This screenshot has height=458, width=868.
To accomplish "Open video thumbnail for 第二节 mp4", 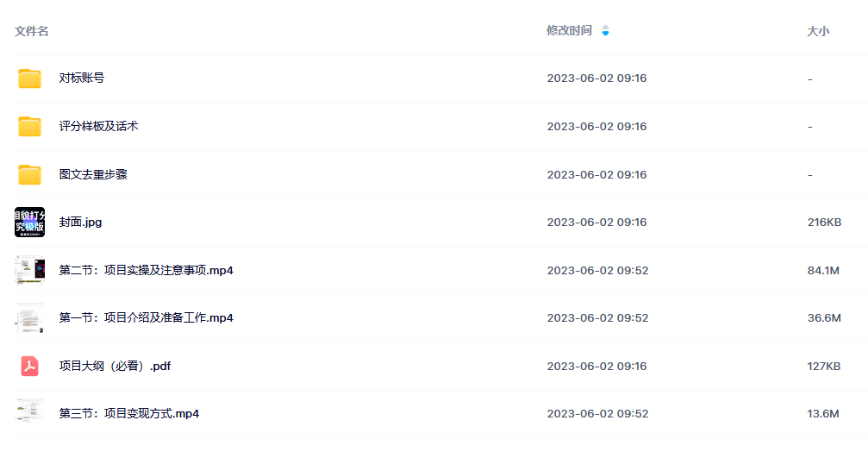I will tap(29, 270).
